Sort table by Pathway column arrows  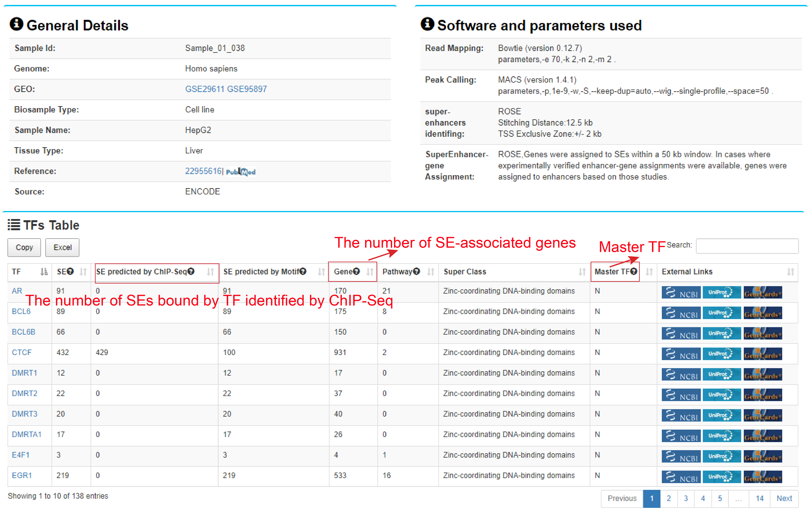[431, 272]
